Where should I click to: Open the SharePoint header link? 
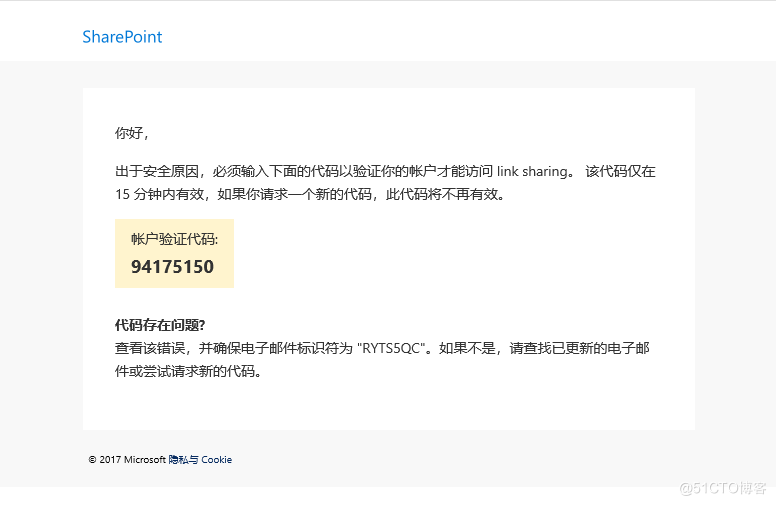tap(122, 37)
